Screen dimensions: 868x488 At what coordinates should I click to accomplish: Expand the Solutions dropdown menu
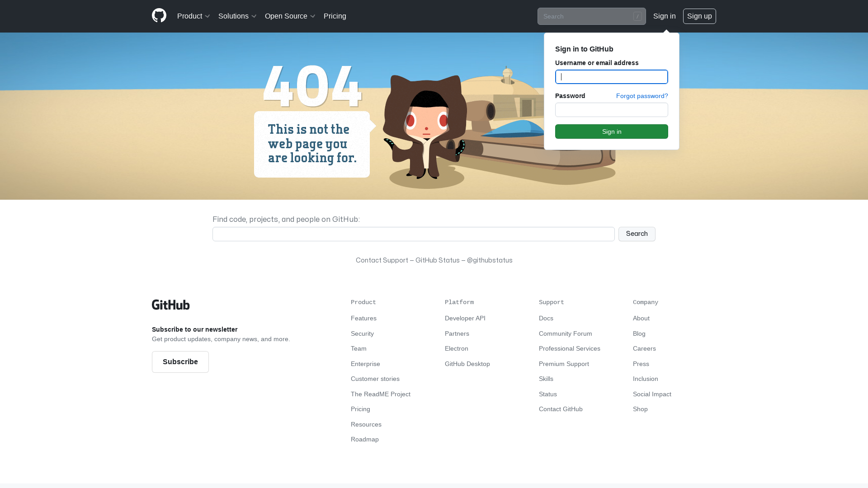pyautogui.click(x=237, y=16)
